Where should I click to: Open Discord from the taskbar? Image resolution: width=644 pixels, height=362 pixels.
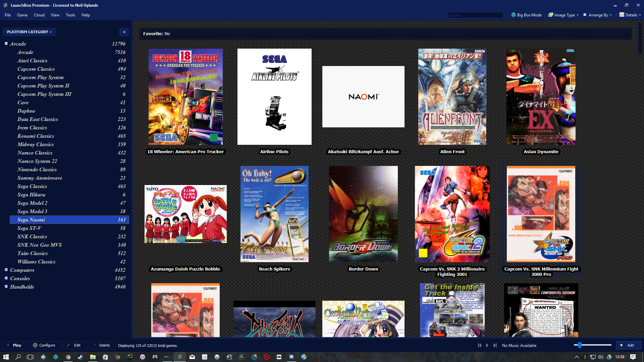click(x=291, y=357)
